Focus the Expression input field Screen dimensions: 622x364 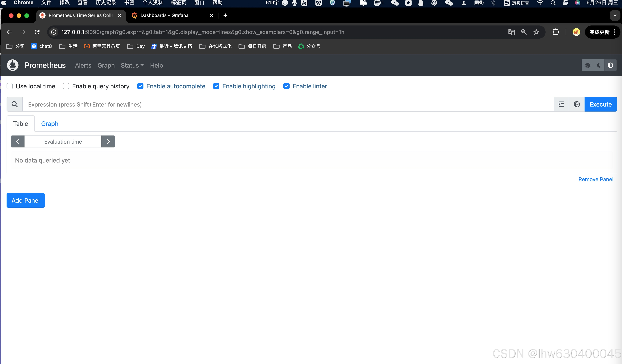click(288, 104)
